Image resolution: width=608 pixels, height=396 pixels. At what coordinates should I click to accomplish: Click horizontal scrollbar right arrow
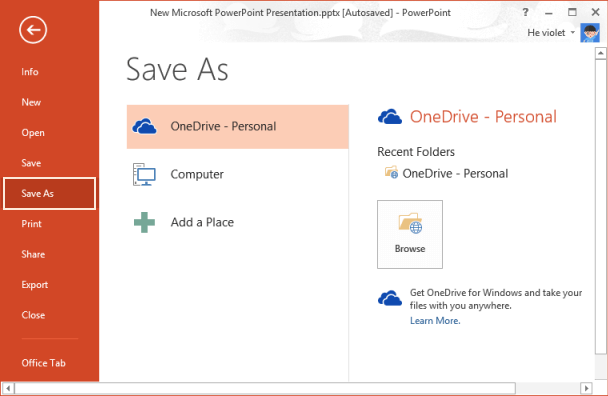586,388
